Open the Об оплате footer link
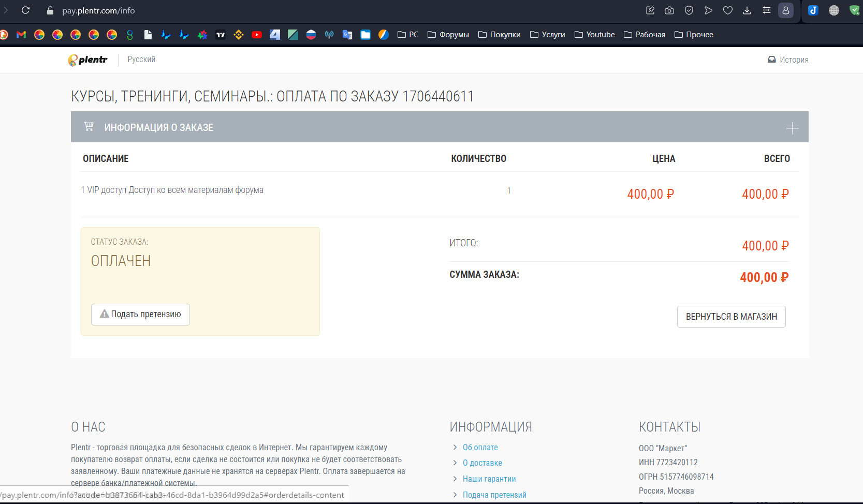863x504 pixels. [x=480, y=447]
